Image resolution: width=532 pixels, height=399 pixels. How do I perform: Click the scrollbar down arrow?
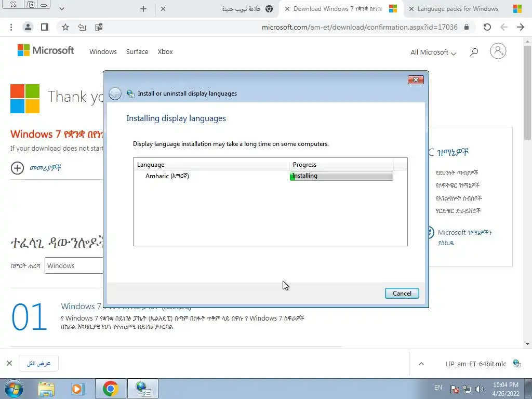[x=527, y=343]
